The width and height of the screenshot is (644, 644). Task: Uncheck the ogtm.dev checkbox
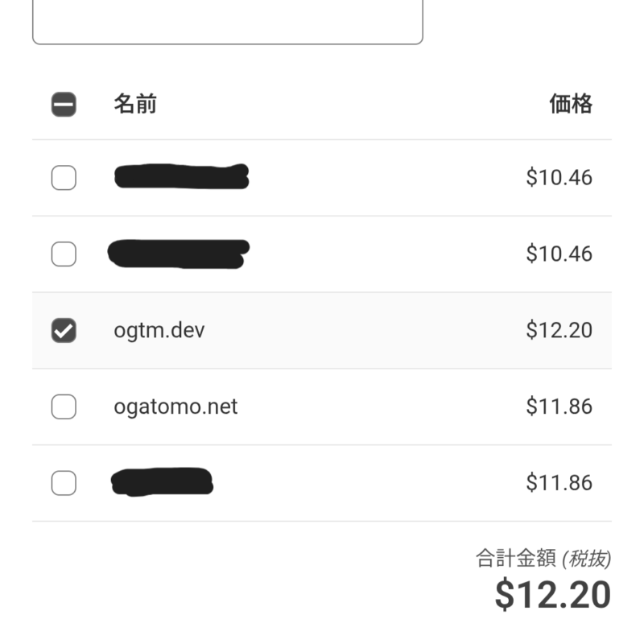coord(64,330)
